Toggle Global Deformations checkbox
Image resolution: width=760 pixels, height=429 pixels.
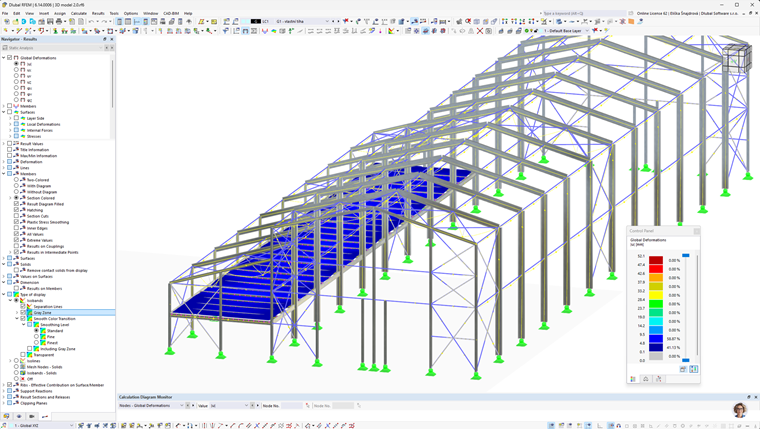[9, 58]
